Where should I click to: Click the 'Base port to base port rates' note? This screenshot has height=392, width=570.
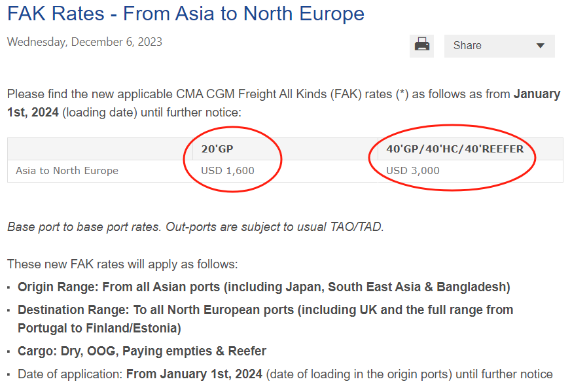pyautogui.click(x=196, y=227)
